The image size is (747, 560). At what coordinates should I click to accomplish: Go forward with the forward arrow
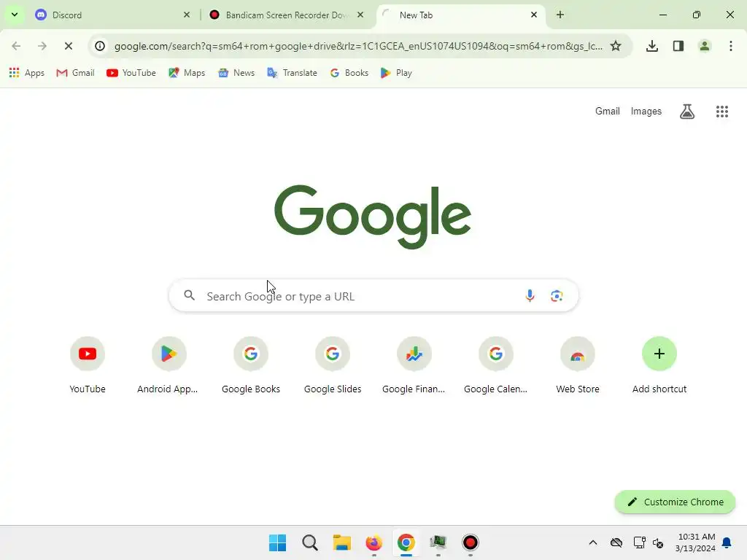(x=42, y=46)
